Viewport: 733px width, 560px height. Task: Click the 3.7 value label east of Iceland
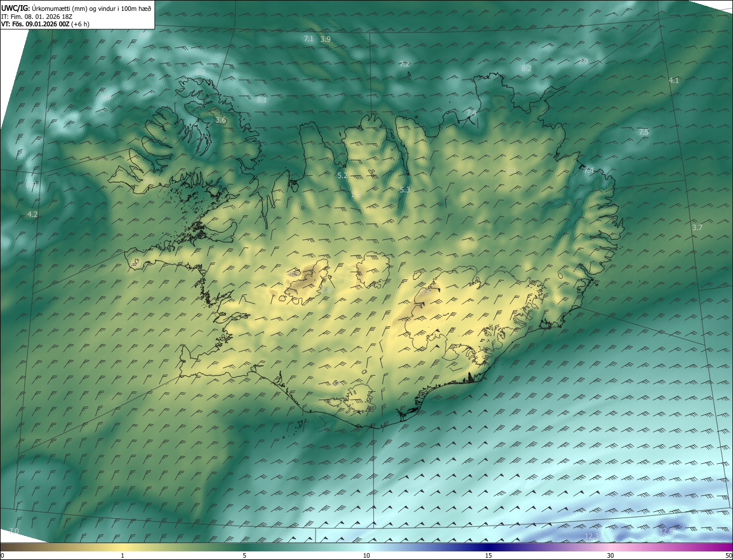(x=697, y=228)
